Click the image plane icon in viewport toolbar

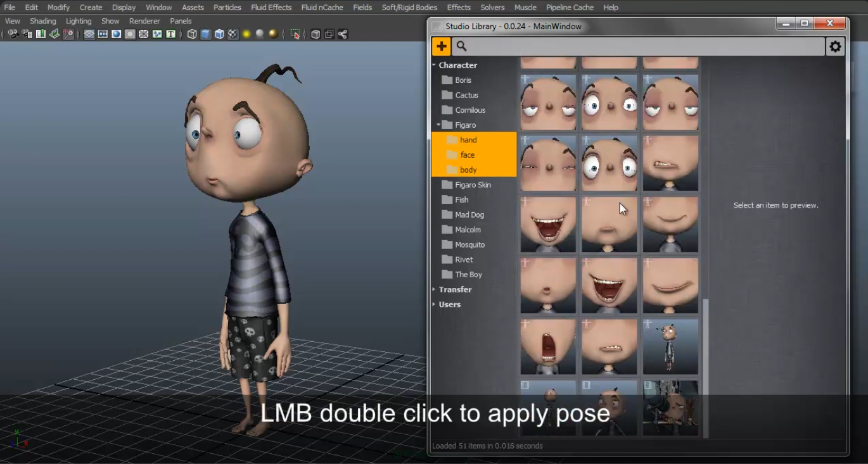pos(54,34)
